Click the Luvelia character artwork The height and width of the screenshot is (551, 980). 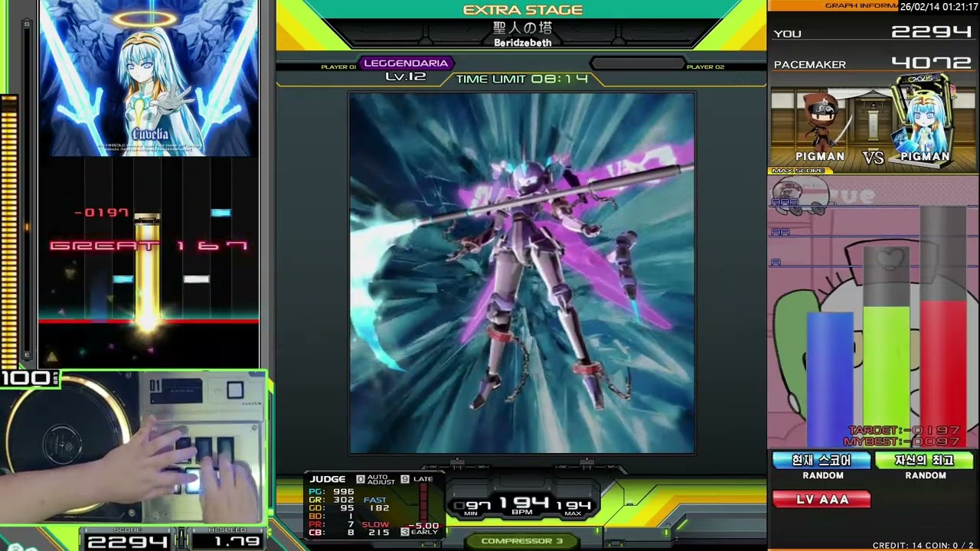tap(149, 77)
